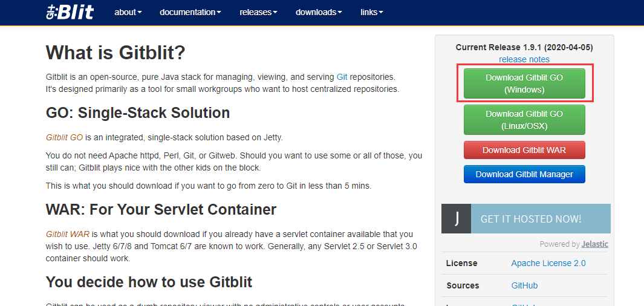Click the GET IT HOSTED NOW banner
The width and height of the screenshot is (644, 306).
(526, 218)
